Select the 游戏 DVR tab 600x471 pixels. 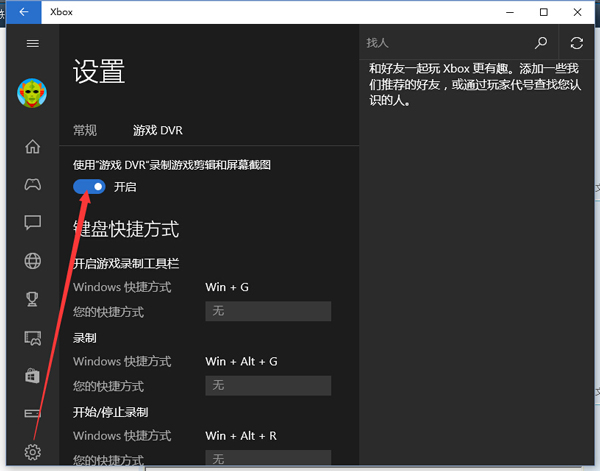(158, 130)
